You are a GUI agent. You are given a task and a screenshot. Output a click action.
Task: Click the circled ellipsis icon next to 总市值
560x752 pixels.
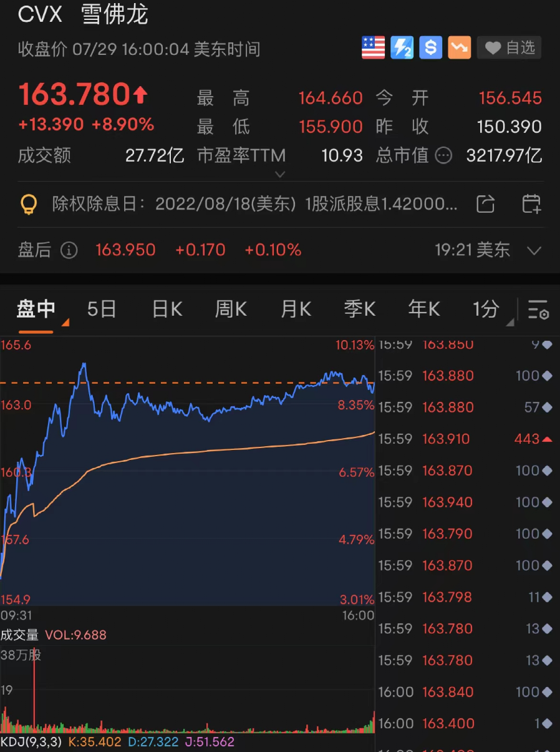tap(443, 156)
